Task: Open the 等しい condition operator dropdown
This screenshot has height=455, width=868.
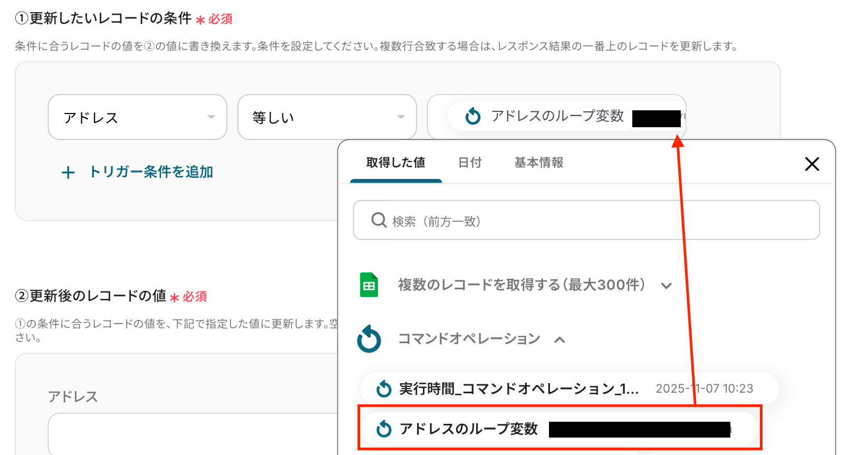Action: pos(327,117)
